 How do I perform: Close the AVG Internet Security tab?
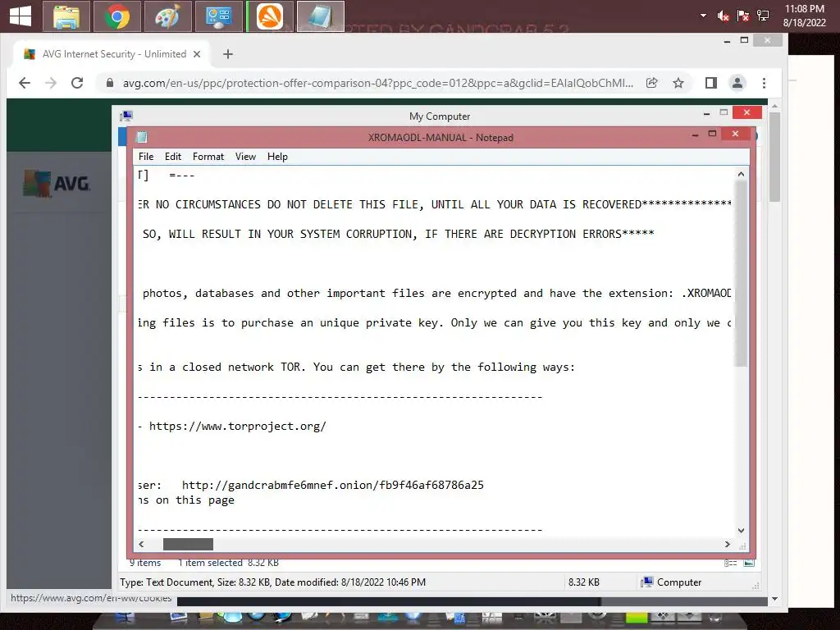click(197, 54)
